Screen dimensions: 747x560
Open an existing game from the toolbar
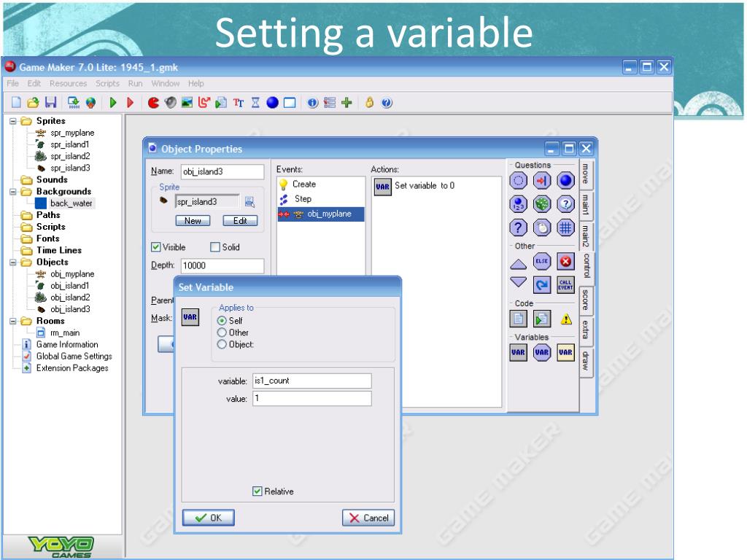pyautogui.click(x=33, y=102)
